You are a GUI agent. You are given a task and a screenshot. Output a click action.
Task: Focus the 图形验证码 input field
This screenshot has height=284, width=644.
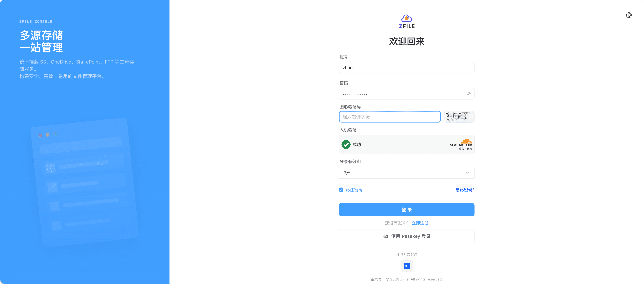389,117
